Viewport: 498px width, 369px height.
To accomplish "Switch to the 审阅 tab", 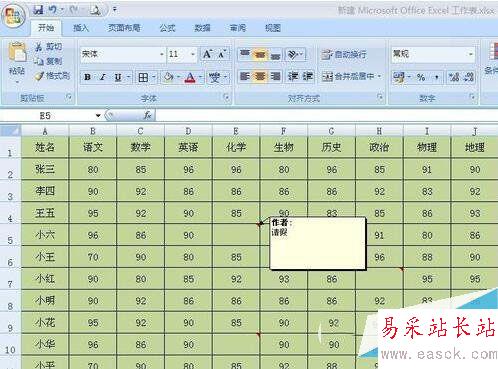I will click(x=238, y=28).
